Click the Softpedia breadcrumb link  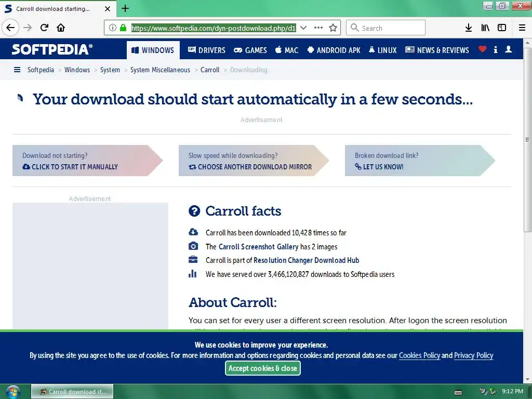(41, 70)
